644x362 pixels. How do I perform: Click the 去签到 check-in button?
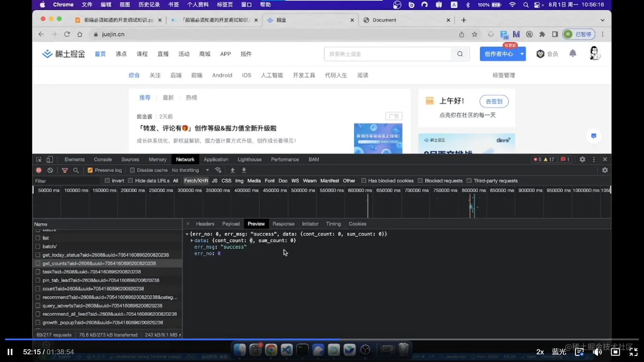494,101
